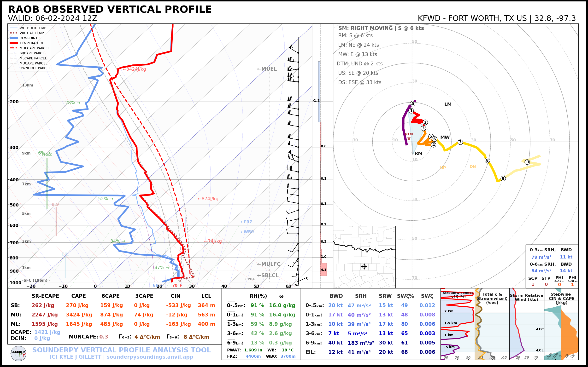The image size is (588, 367).
Task: Click the FRZ freezing level label
Action: tap(246, 222)
